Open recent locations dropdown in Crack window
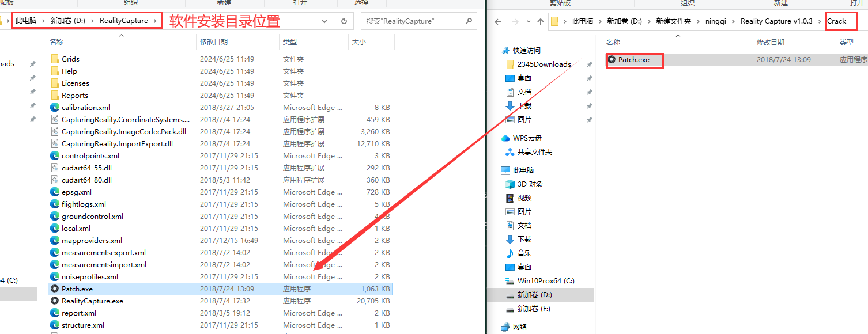The width and height of the screenshot is (868, 334). pos(528,22)
